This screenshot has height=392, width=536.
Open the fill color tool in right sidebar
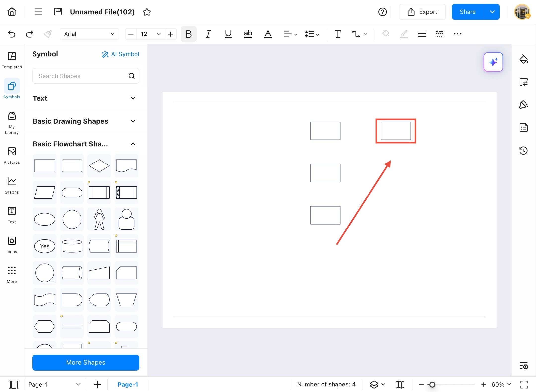(524, 59)
